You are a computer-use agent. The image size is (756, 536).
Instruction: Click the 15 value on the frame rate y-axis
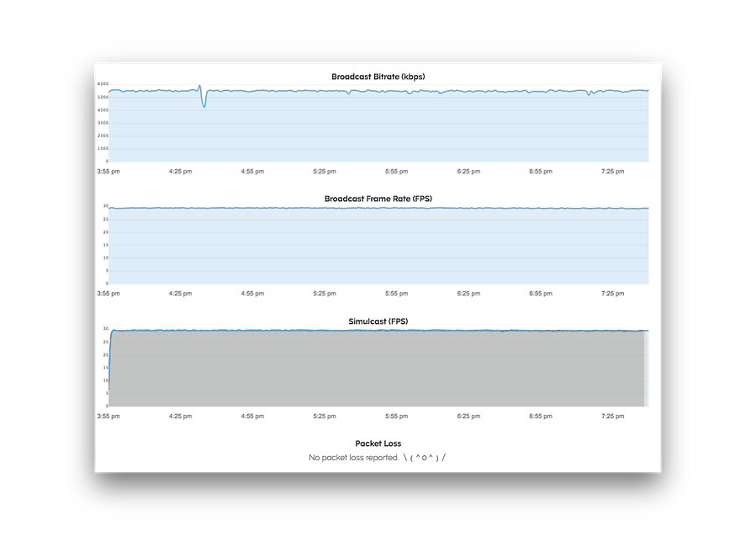(x=106, y=243)
